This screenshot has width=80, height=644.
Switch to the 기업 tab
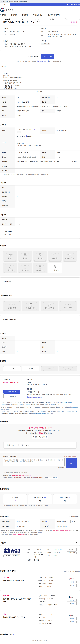coord(15,4)
